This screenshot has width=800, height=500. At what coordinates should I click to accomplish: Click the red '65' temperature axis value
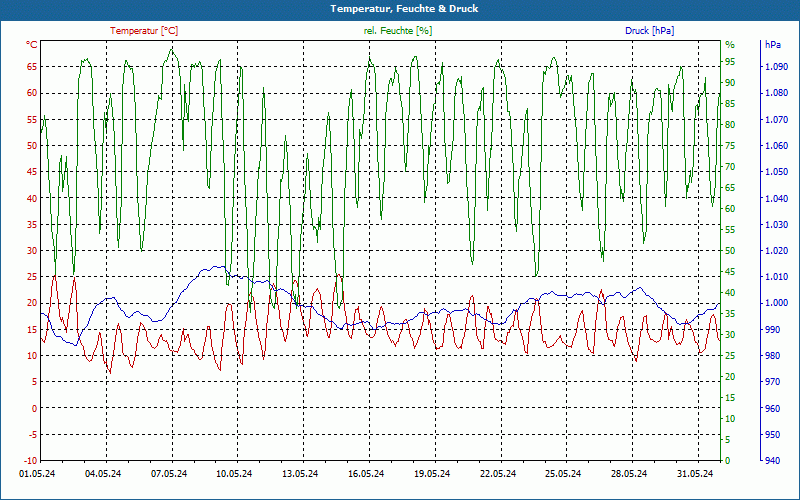tap(32, 67)
